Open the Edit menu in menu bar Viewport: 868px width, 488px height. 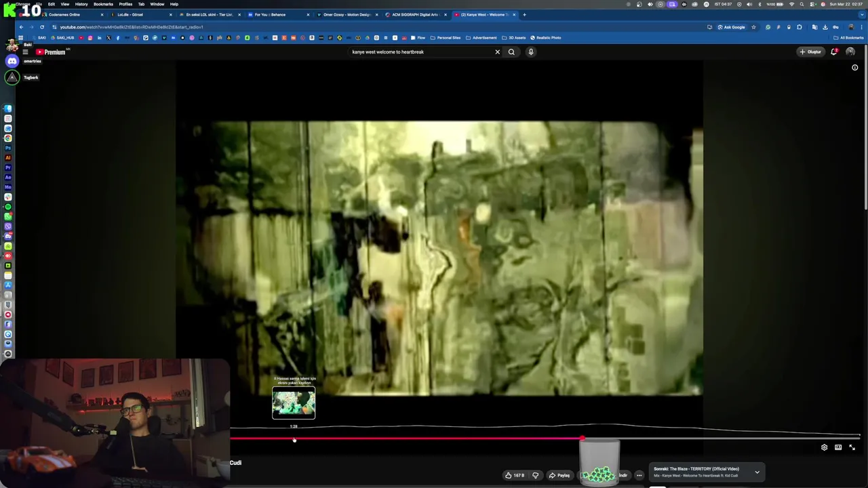[52, 4]
